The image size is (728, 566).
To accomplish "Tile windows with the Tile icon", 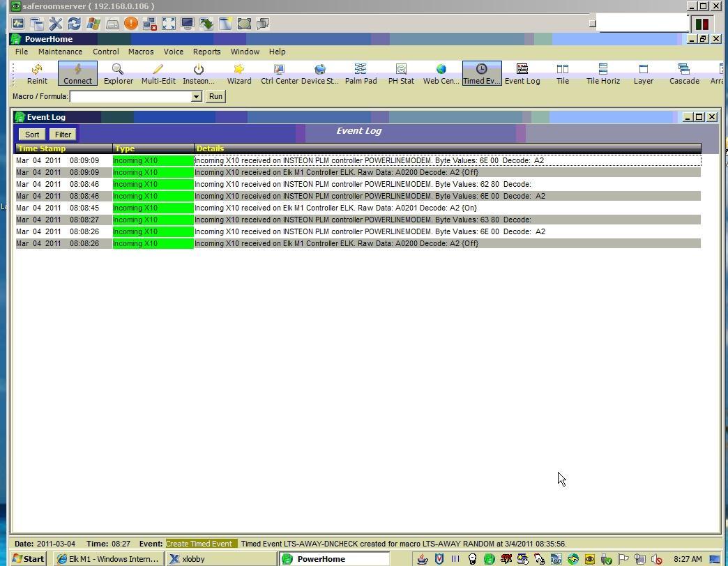I will 563,74.
